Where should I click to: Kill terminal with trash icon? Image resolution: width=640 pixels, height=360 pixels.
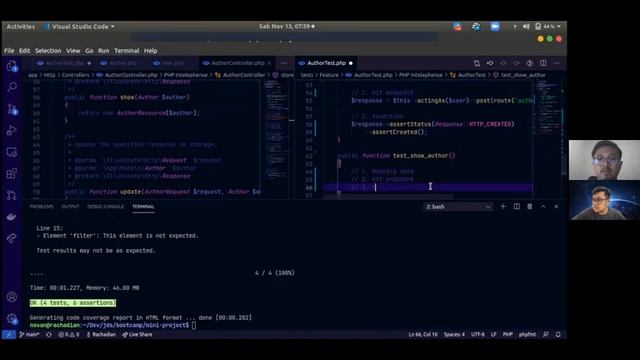(530, 207)
